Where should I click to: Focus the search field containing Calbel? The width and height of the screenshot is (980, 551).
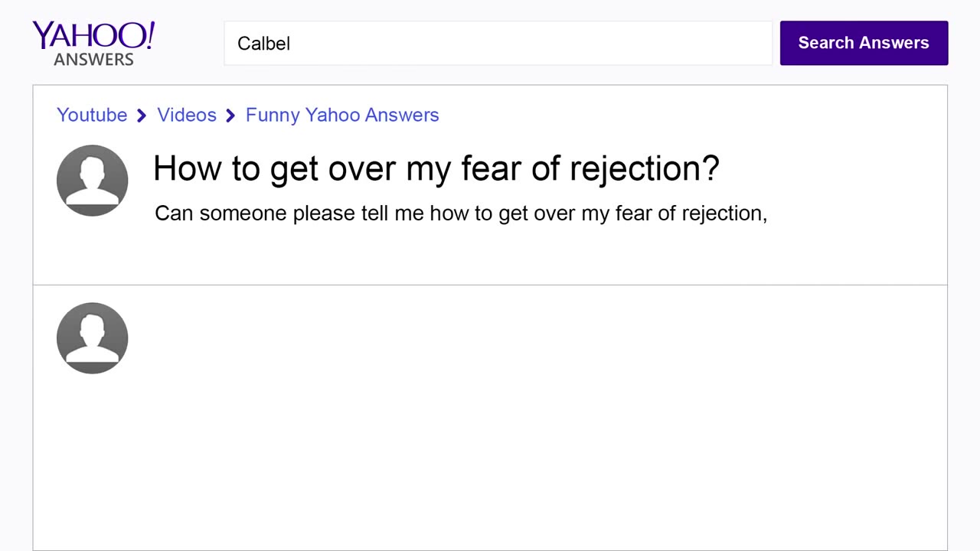click(498, 43)
